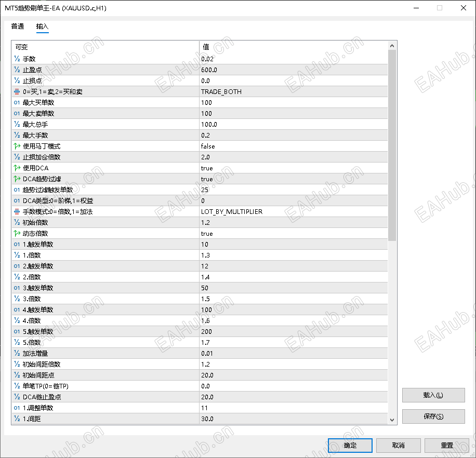Edit the 最大总手 value 100.0
Viewport: 476px width, 458px height.
click(x=293, y=124)
